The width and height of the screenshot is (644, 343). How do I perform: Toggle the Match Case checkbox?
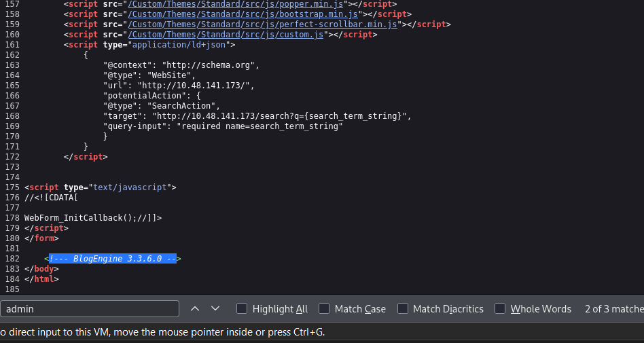pyautogui.click(x=324, y=309)
